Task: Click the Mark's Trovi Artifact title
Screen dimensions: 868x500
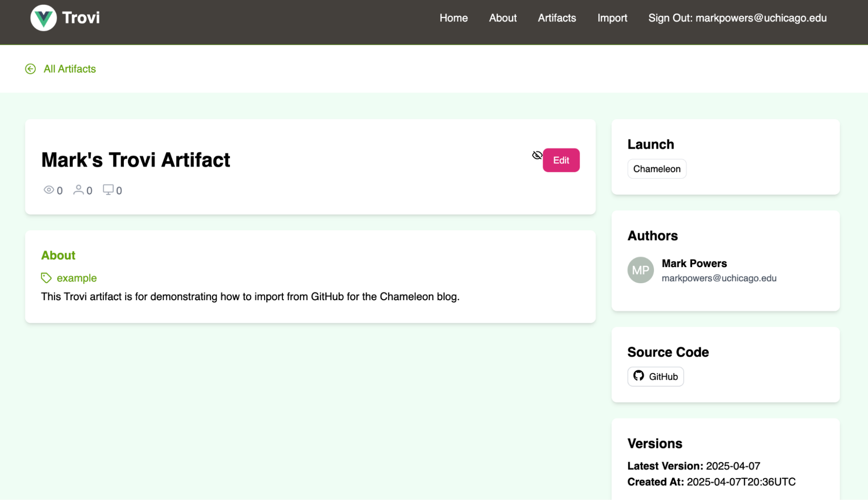Action: 135,160
